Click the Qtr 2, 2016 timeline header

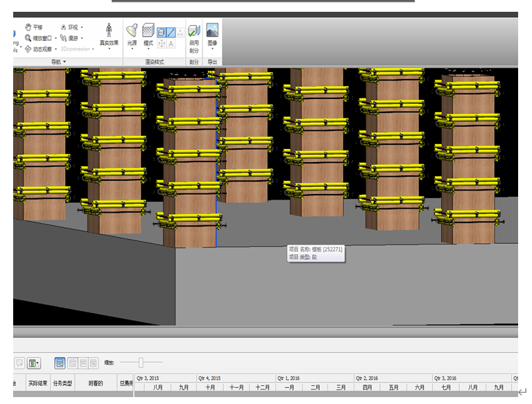tap(393, 378)
